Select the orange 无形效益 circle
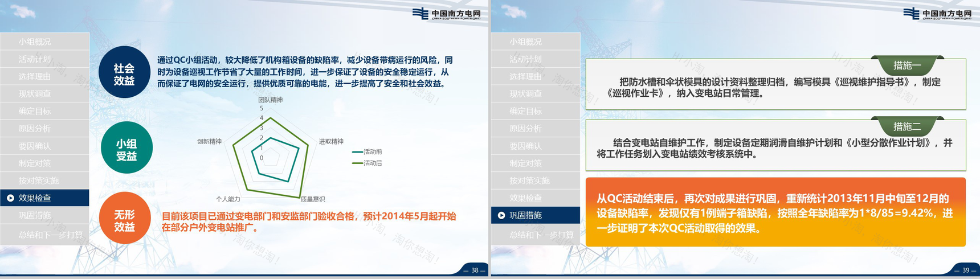 125,218
